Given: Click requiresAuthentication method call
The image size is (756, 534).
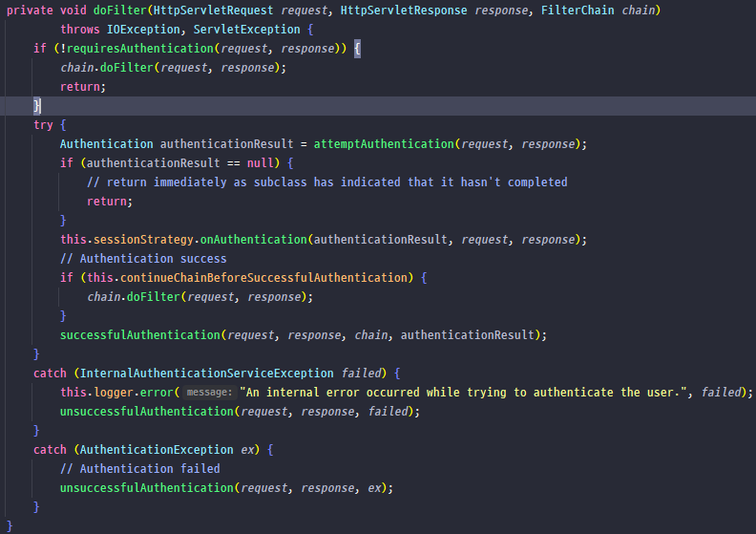Looking at the screenshot, I should click(x=139, y=49).
